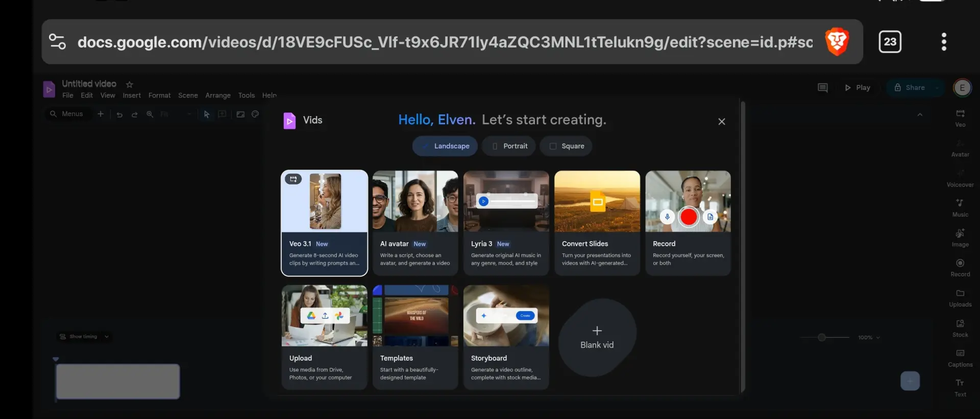
Task: Open the Uploads sidebar panel
Action: tap(960, 298)
